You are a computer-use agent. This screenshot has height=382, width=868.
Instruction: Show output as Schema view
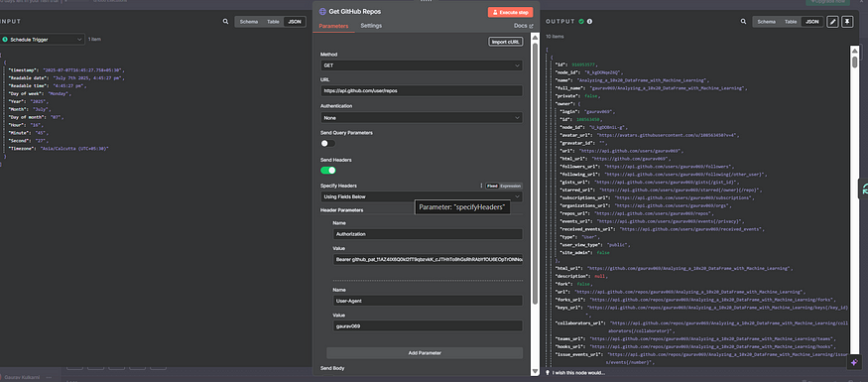[x=766, y=22]
